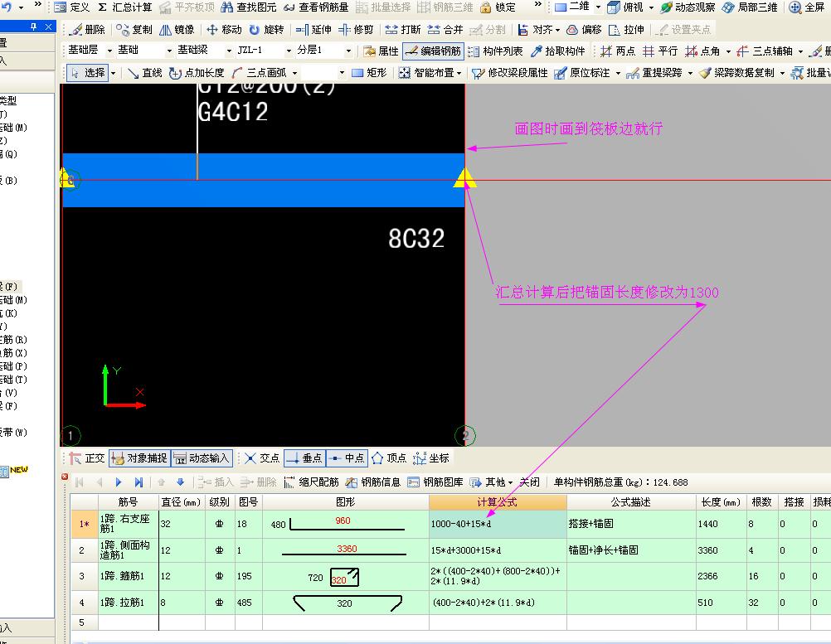The width and height of the screenshot is (831, 644).
Task: Open the 对齐 align menu
Action: [x=538, y=30]
